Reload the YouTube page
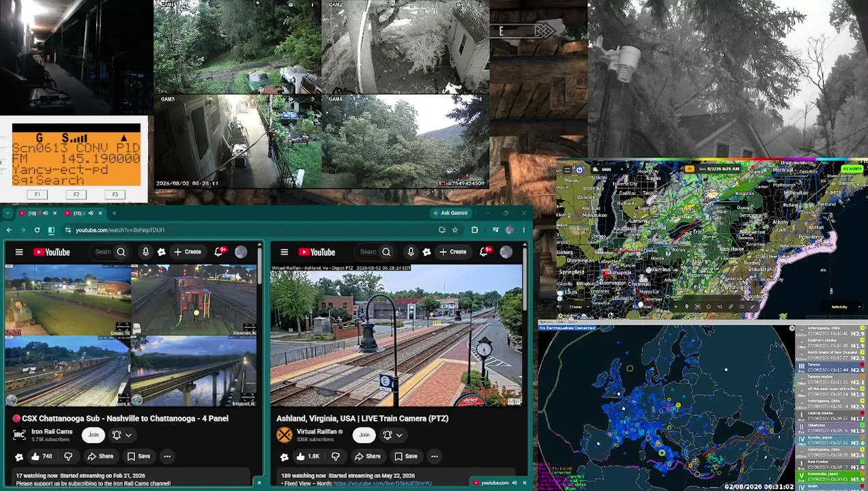 [x=37, y=230]
